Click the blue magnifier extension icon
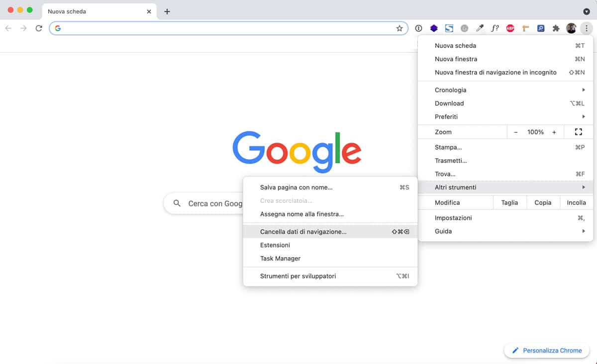This screenshot has height=364, width=597. 541,28
